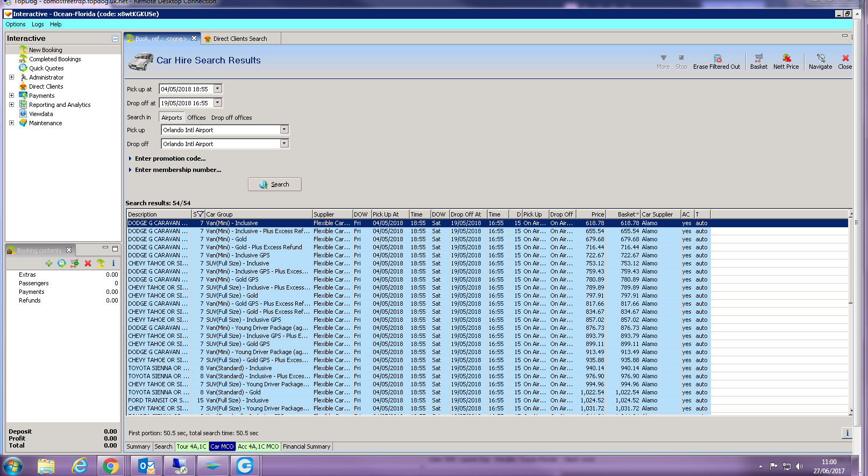
Task: Open Completed Bookings in the sidebar
Action: coord(55,59)
